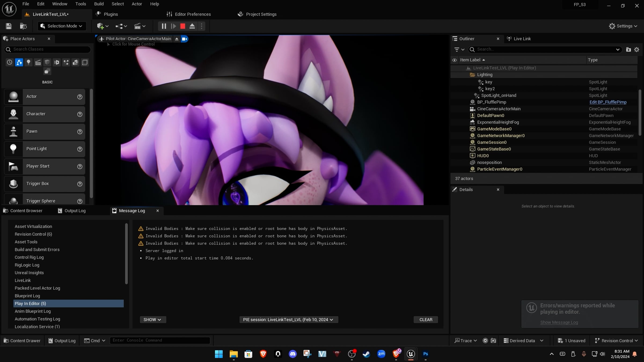Toggle camera view lock on pilot actor

[185, 39]
